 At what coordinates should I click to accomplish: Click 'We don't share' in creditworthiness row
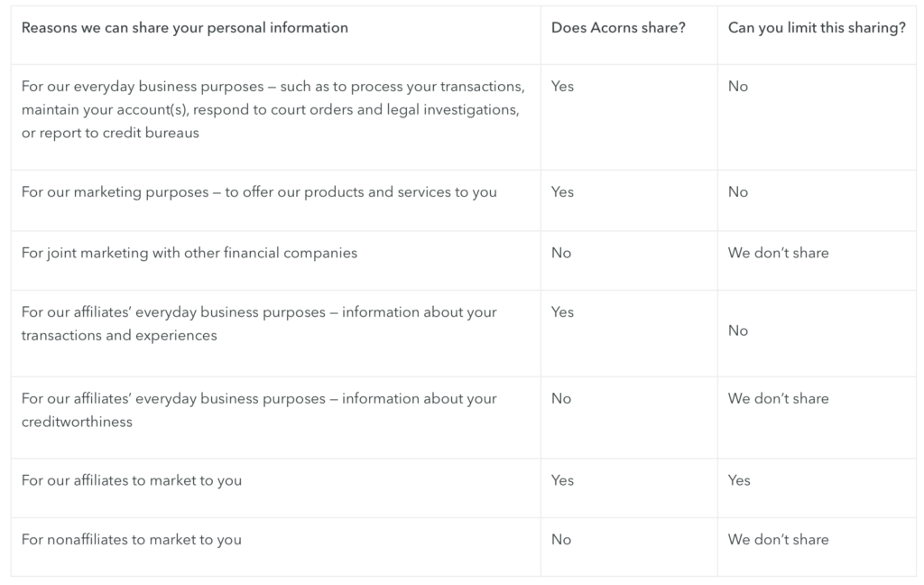[778, 398]
